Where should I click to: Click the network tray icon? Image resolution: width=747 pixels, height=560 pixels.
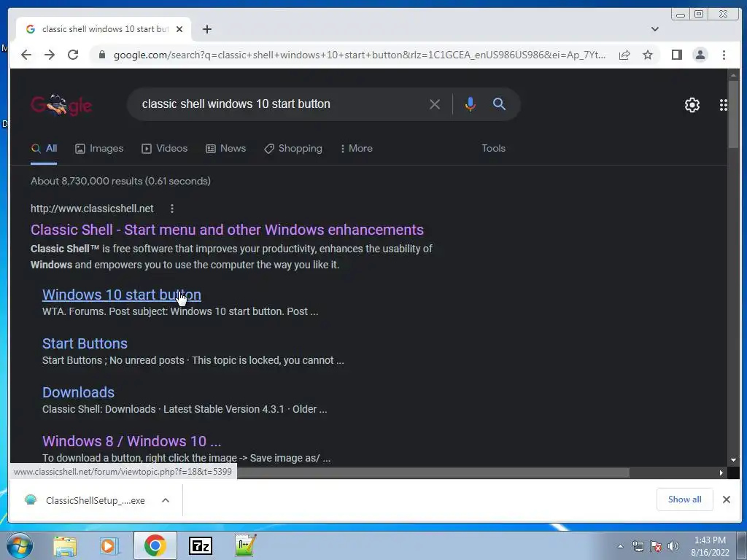638,546
